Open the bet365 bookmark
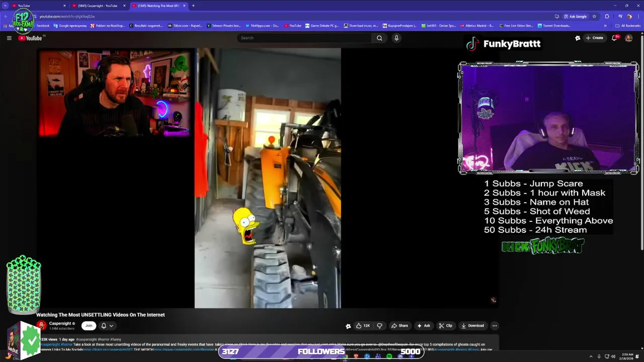 [x=439, y=26]
